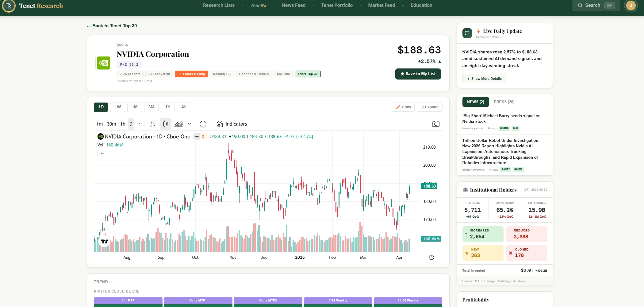The width and height of the screenshot is (644, 307).
Task: Click the Daily MTF1 trend bar
Action: pyautogui.click(x=198, y=301)
